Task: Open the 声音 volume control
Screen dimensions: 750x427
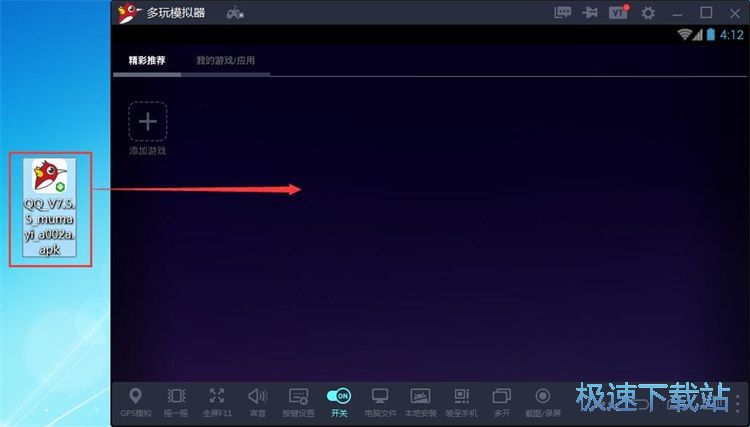Action: [257, 402]
